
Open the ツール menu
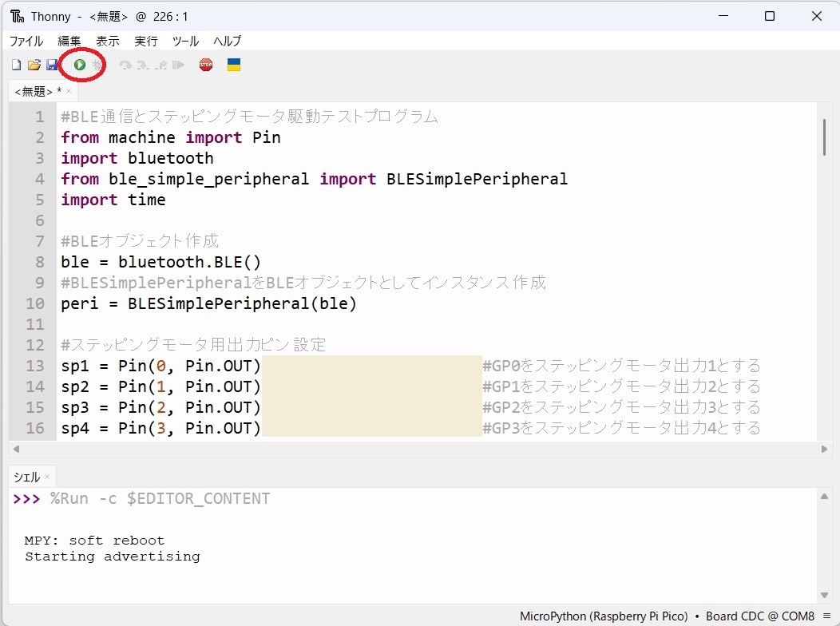click(185, 41)
